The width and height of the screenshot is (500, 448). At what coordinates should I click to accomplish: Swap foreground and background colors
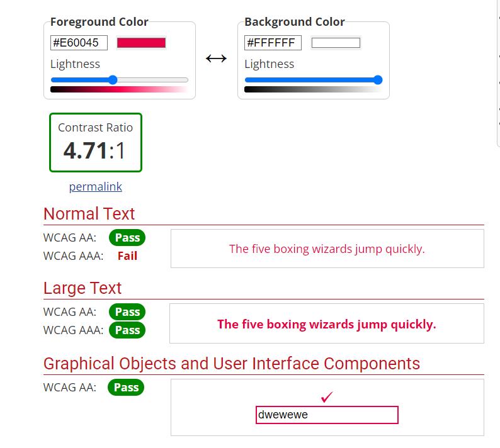click(x=216, y=59)
